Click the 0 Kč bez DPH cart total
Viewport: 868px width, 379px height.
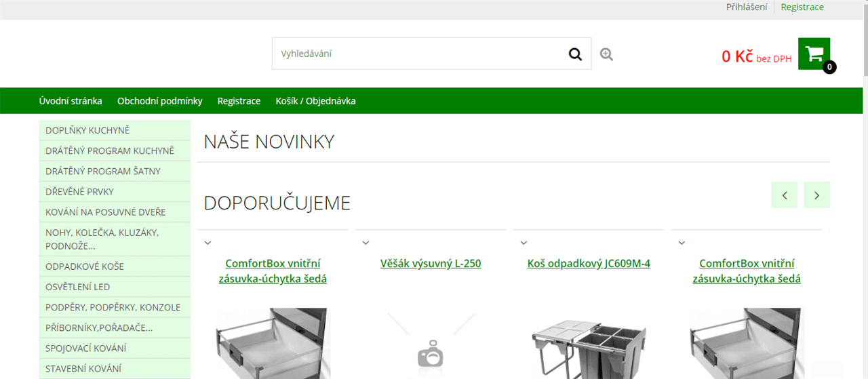757,57
